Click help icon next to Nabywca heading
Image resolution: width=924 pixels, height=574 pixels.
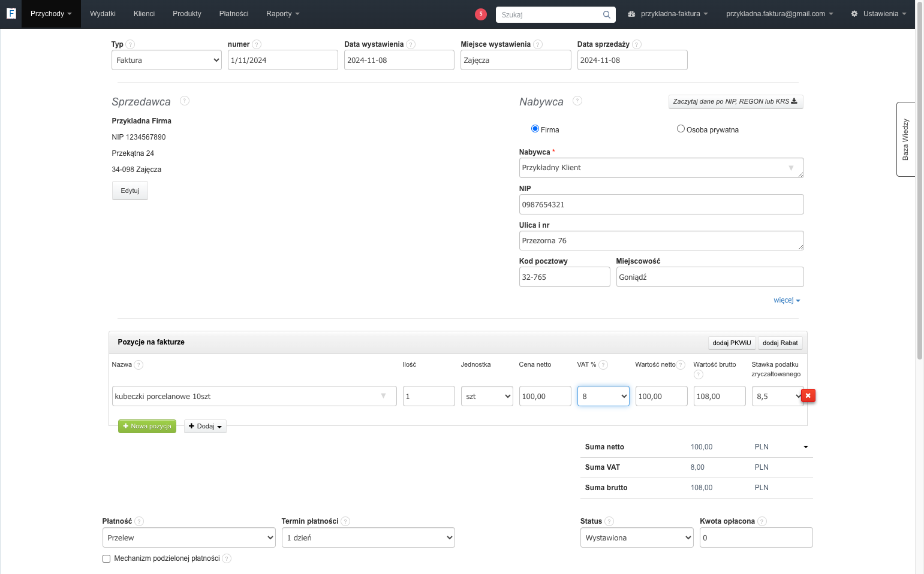coord(577,101)
